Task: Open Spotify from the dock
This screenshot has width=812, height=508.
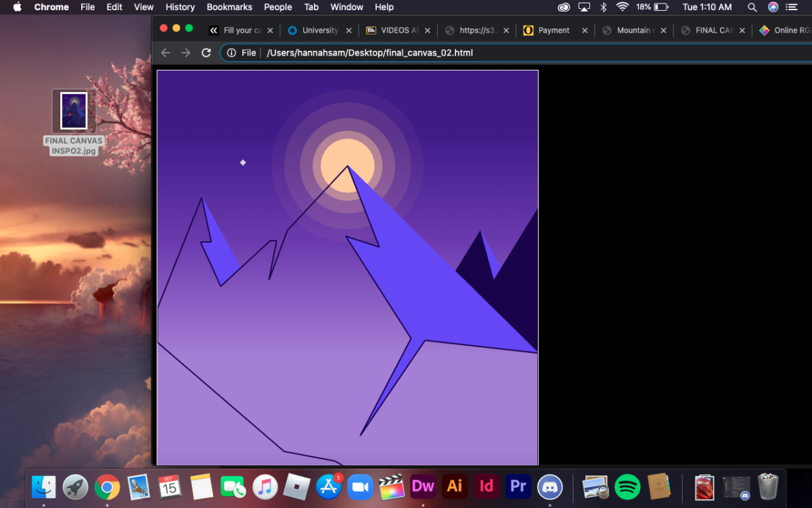Action: [x=627, y=486]
